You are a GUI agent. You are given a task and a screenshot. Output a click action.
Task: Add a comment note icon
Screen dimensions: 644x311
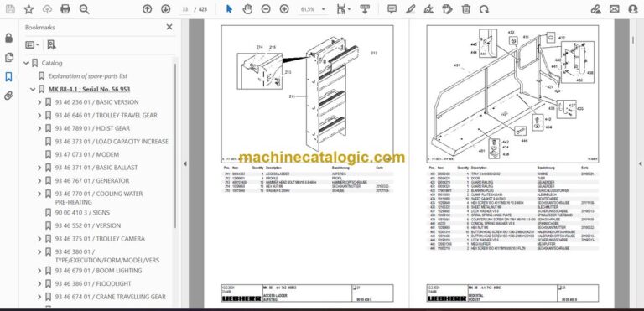(x=392, y=9)
